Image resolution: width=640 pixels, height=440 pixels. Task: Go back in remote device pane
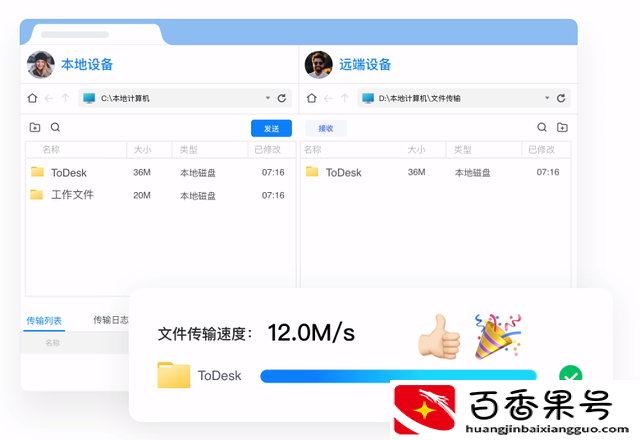[x=328, y=98]
